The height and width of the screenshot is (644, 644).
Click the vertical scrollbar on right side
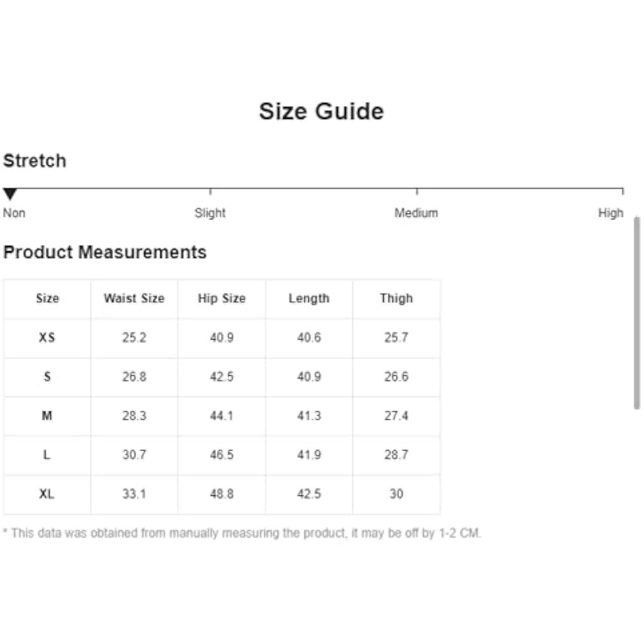coord(637,313)
